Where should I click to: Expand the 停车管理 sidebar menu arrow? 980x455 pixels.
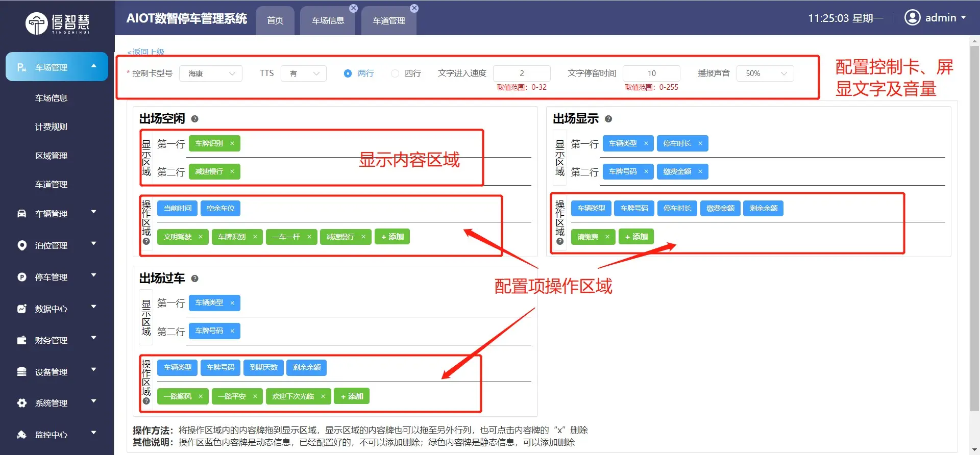[94, 275]
